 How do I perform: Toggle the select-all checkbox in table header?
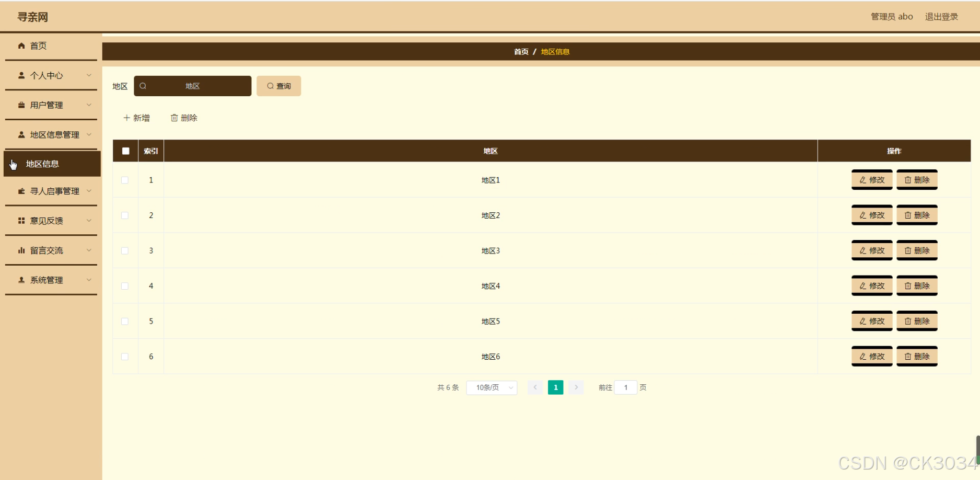(125, 151)
